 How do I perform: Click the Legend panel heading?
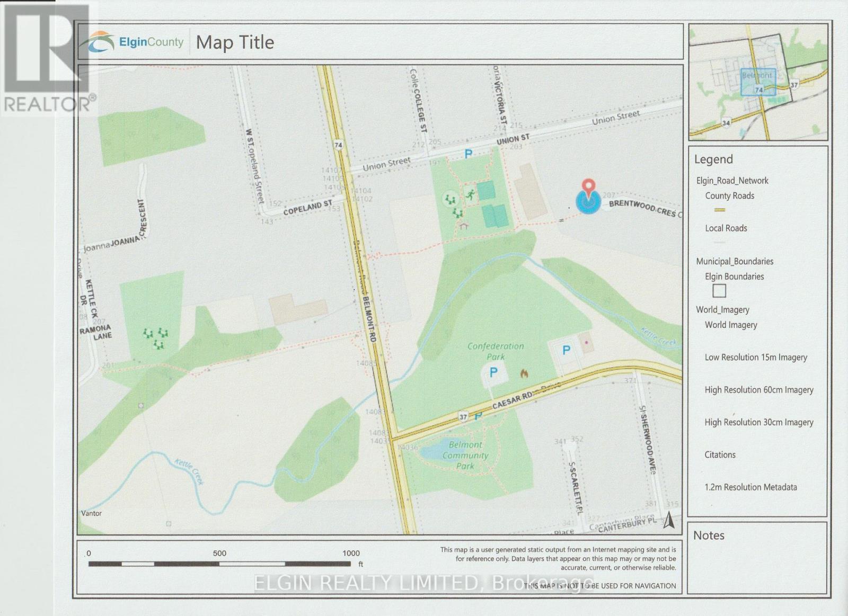tap(713, 159)
